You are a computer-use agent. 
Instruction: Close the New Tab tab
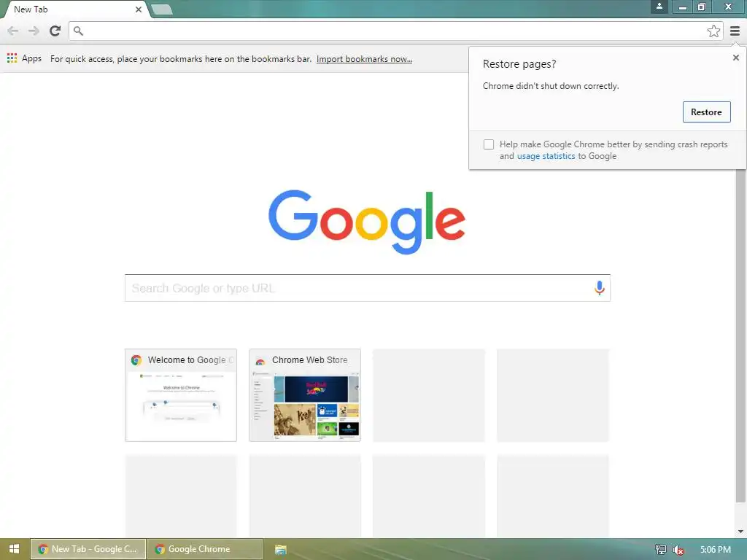point(138,9)
